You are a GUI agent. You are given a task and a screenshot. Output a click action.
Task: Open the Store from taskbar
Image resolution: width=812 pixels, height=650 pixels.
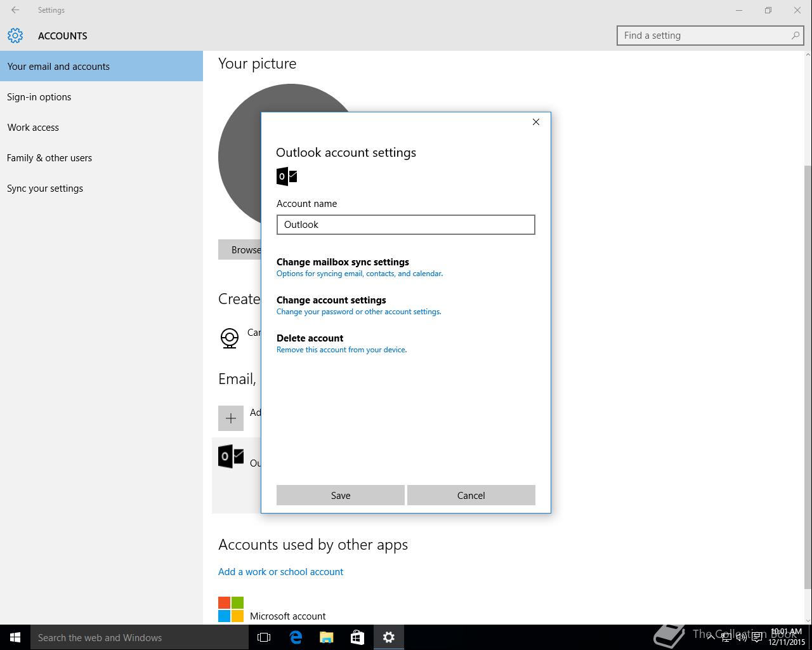(358, 637)
